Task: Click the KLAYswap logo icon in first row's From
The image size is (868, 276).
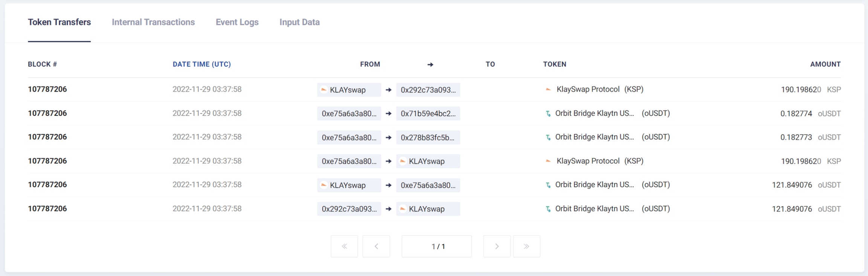Action: coord(324,90)
